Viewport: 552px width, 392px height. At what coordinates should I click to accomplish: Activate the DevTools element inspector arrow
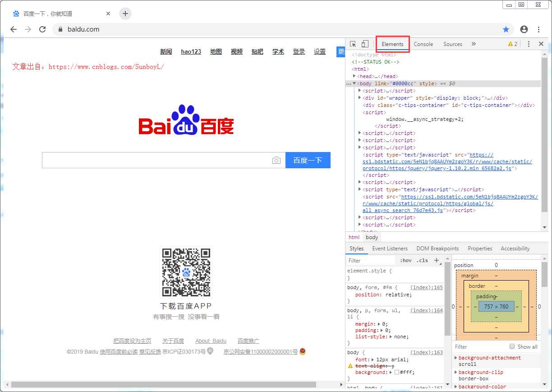353,44
